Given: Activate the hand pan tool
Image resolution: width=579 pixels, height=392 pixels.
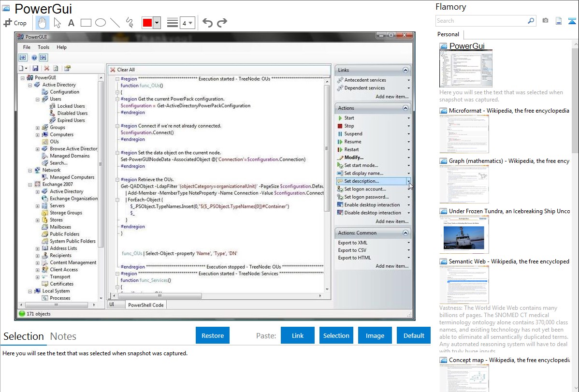Looking at the screenshot, I should click(x=42, y=23).
